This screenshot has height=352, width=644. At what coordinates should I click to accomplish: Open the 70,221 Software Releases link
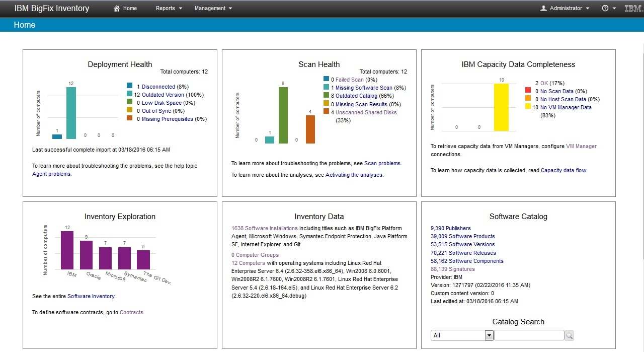(463, 253)
